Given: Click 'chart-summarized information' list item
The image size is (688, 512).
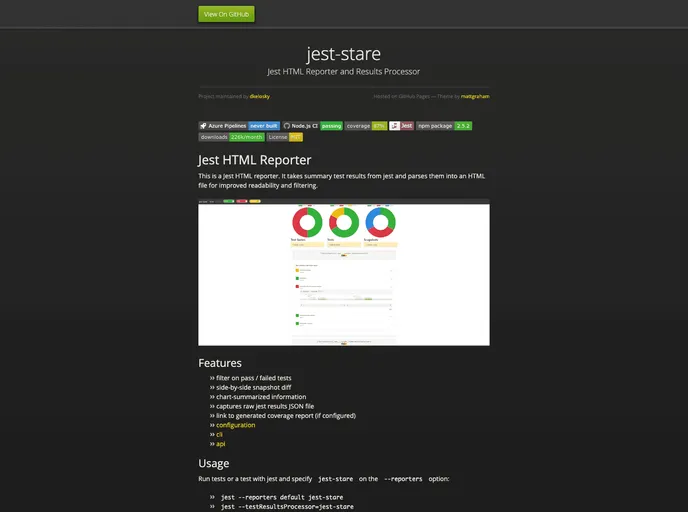Looking at the screenshot, I should pyautogui.click(x=261, y=397).
